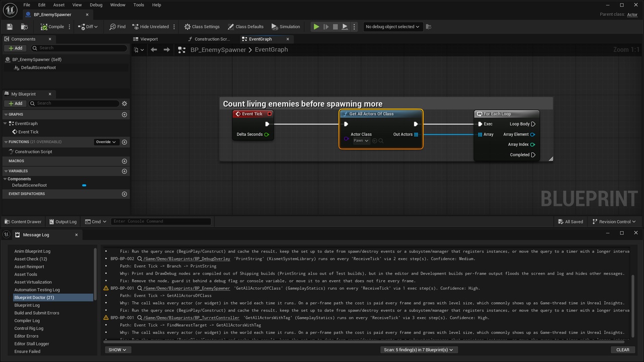
Task: Open the BP_TurretController asset path link
Action: pyautogui.click(x=191, y=318)
